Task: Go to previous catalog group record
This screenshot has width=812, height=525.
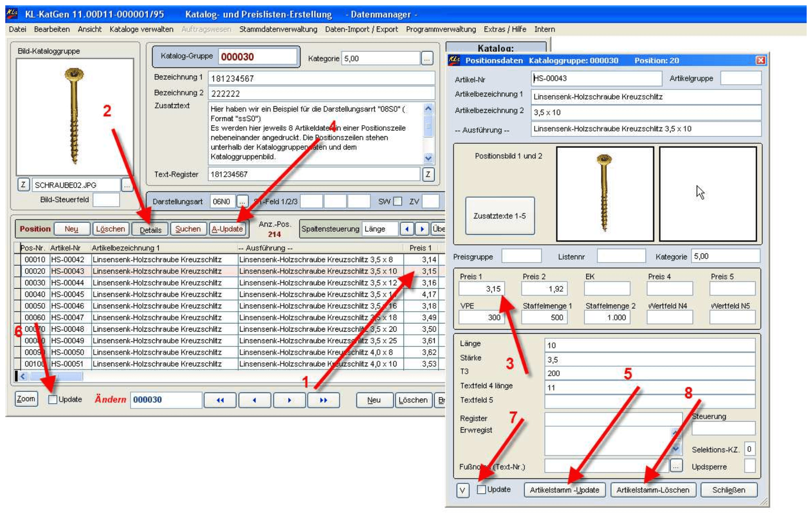Action: tap(255, 400)
